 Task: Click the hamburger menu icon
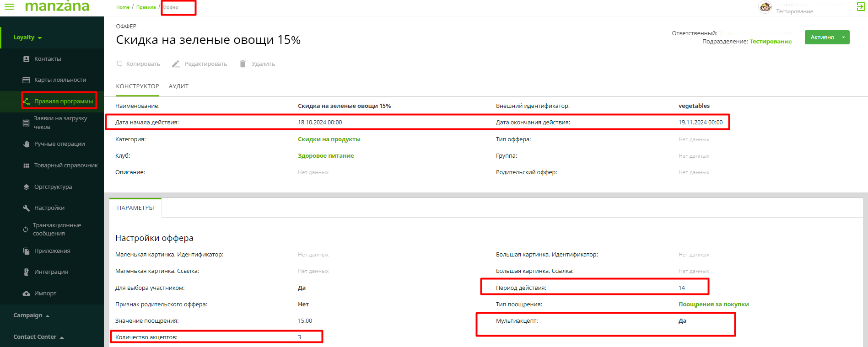pyautogui.click(x=9, y=6)
